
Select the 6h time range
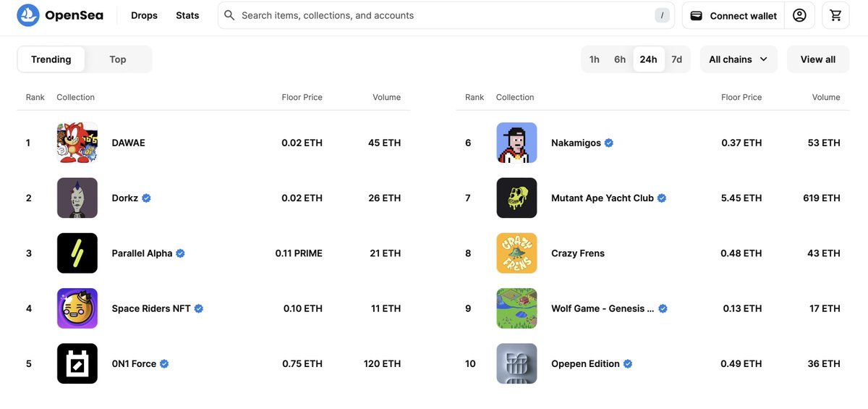620,59
